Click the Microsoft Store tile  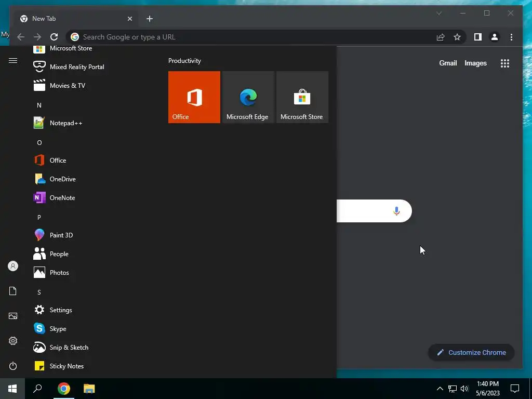(302, 97)
